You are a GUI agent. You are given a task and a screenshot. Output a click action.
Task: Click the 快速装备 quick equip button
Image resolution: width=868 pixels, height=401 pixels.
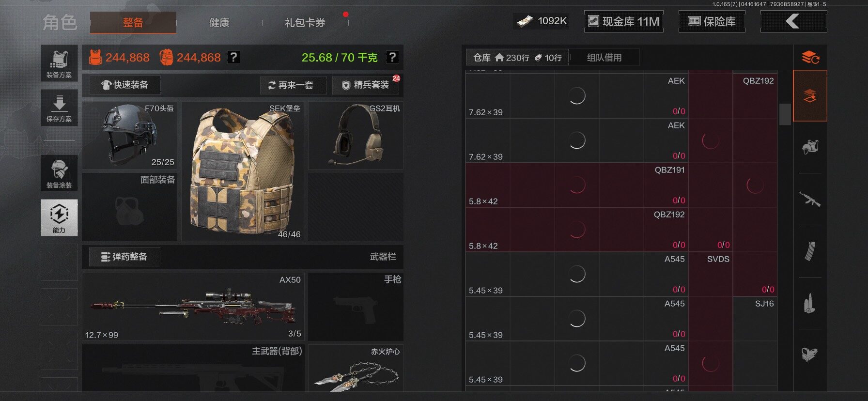tap(125, 85)
